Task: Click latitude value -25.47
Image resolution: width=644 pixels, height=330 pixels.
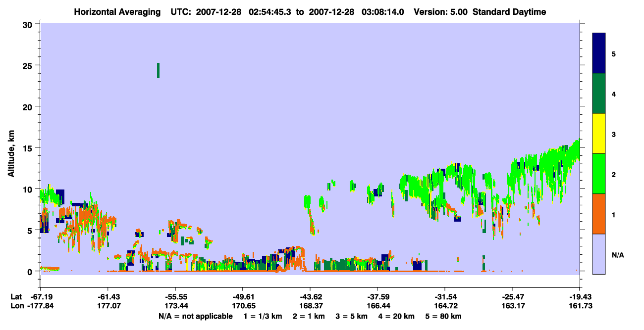Action: [512, 297]
